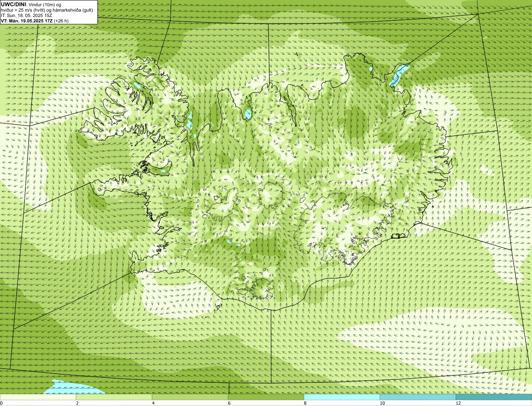This screenshot has height=406, width=532.
Task: Click the "12" tick label on the color scale
Action: point(458,403)
